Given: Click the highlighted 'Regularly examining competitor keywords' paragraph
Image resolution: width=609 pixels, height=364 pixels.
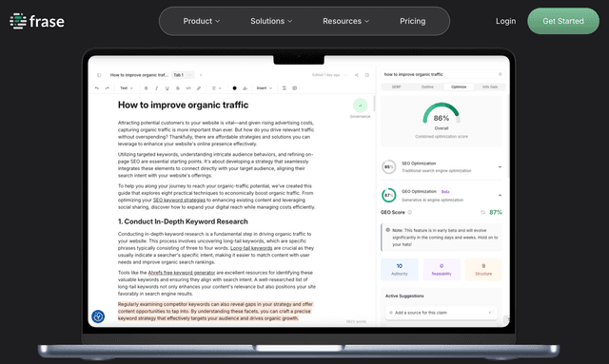Looking at the screenshot, I should [215, 311].
